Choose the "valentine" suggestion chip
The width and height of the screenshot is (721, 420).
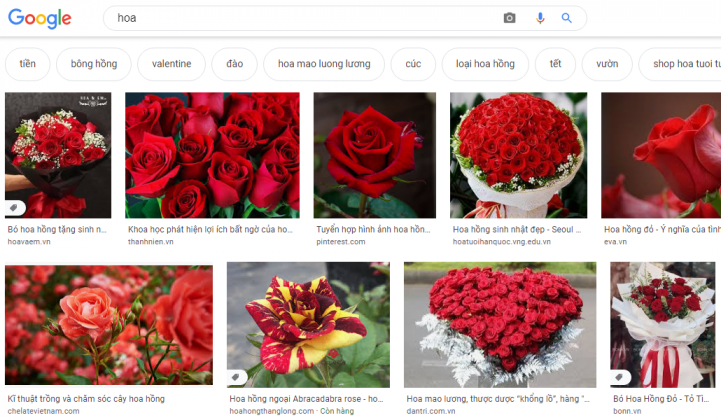coord(171,64)
